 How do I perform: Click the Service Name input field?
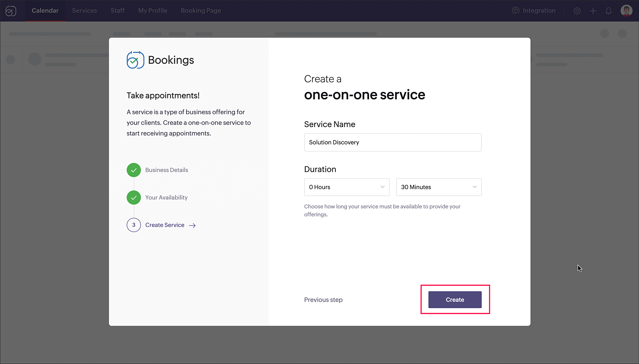(392, 142)
